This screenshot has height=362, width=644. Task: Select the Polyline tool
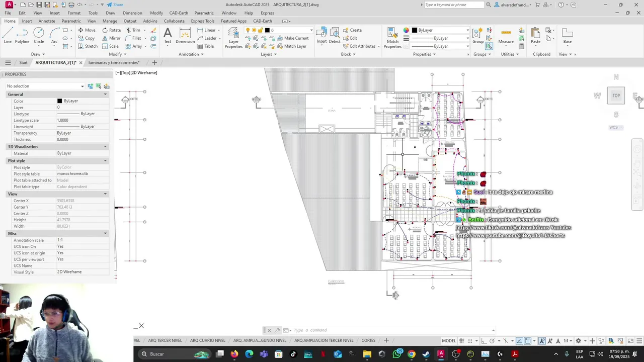(22, 35)
